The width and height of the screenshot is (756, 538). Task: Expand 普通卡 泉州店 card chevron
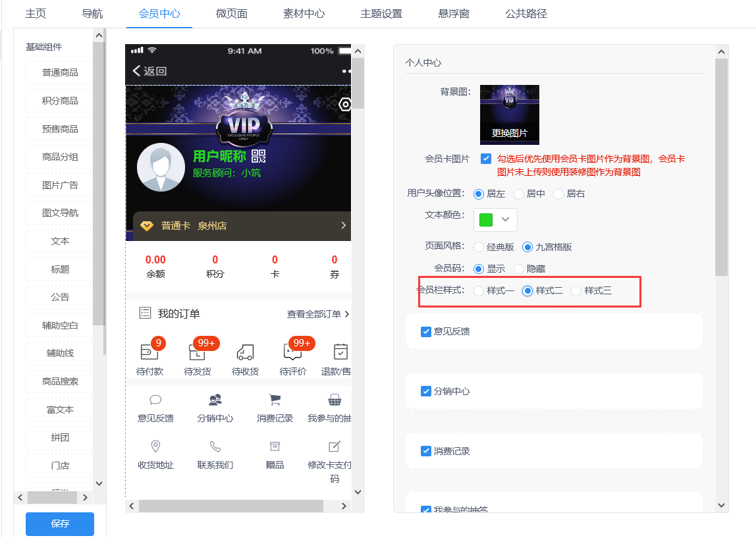click(343, 225)
